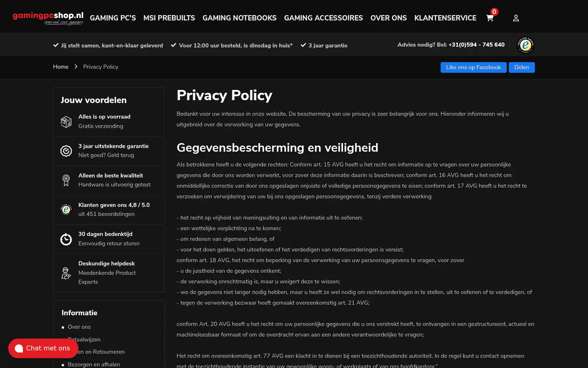Click the 3 jaar garantie header text
The image size is (588, 368).
point(328,45)
